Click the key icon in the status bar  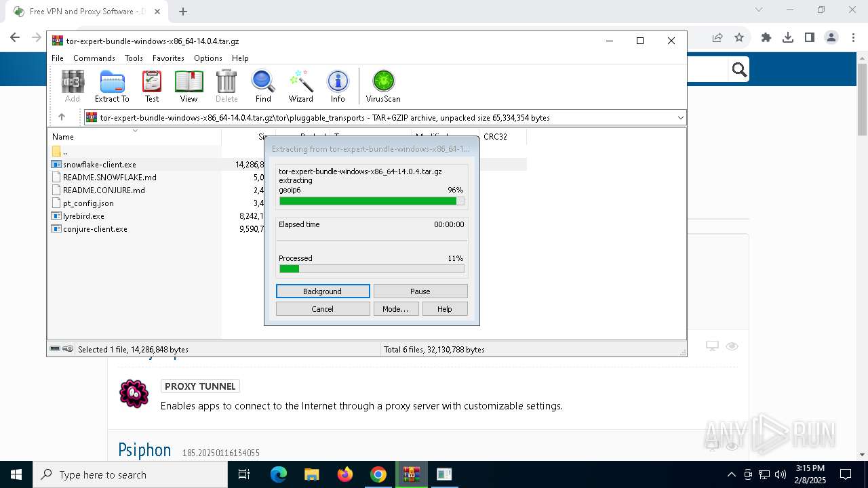coord(68,349)
